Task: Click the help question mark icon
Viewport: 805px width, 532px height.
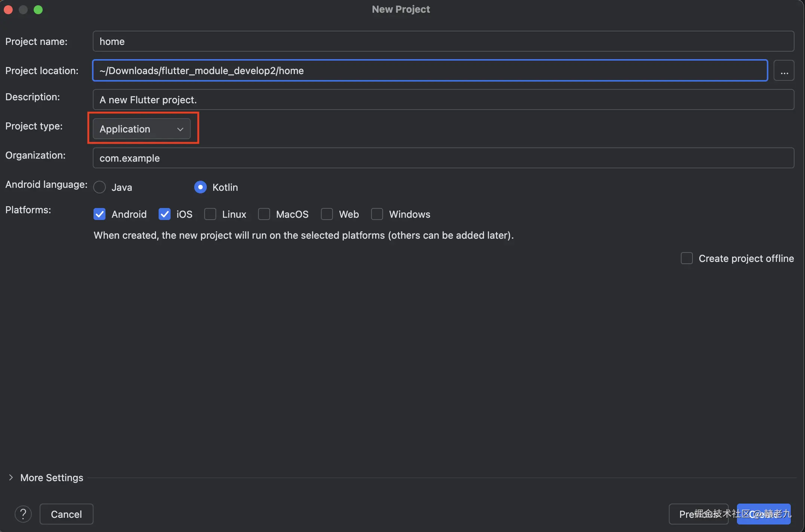Action: 23,514
